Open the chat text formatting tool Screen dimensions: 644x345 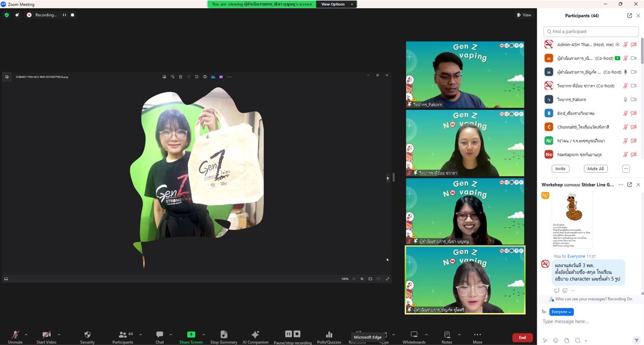coord(545,340)
